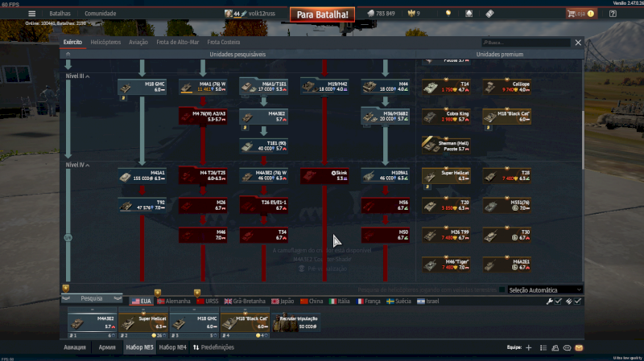Click the lightbulb icon in top bar

click(448, 14)
